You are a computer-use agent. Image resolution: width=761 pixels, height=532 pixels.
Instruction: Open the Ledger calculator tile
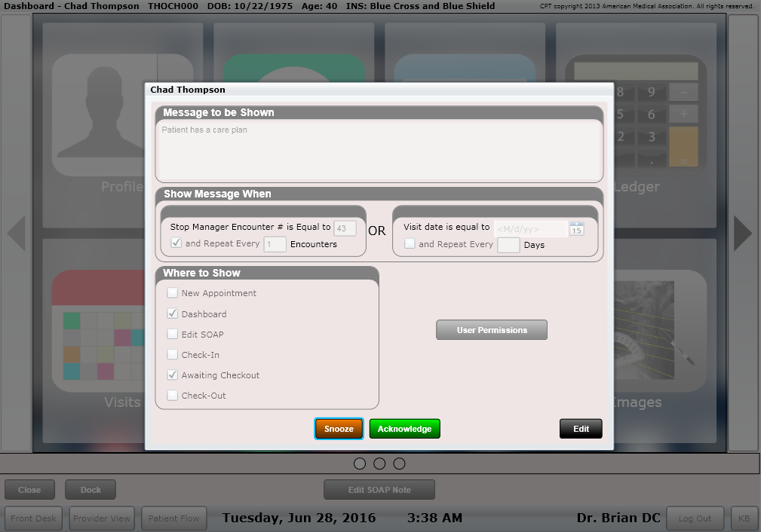660,113
